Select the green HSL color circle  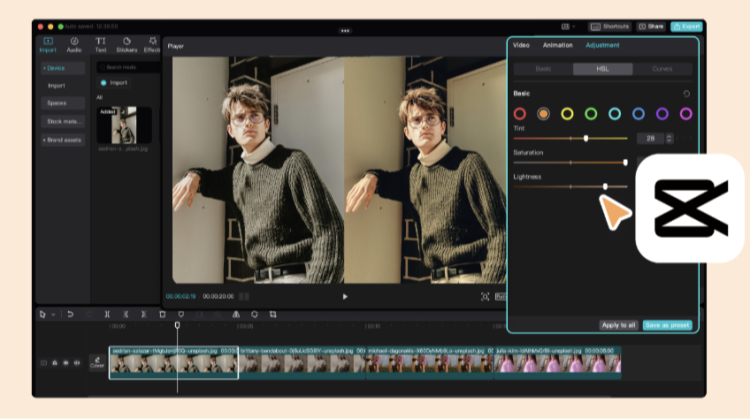(591, 114)
